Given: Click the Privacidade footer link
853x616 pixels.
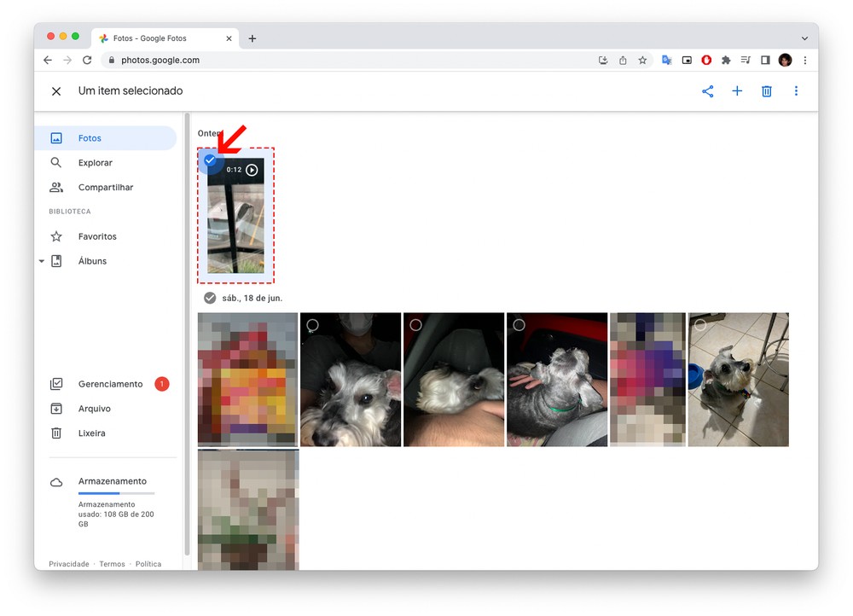Looking at the screenshot, I should coord(69,564).
